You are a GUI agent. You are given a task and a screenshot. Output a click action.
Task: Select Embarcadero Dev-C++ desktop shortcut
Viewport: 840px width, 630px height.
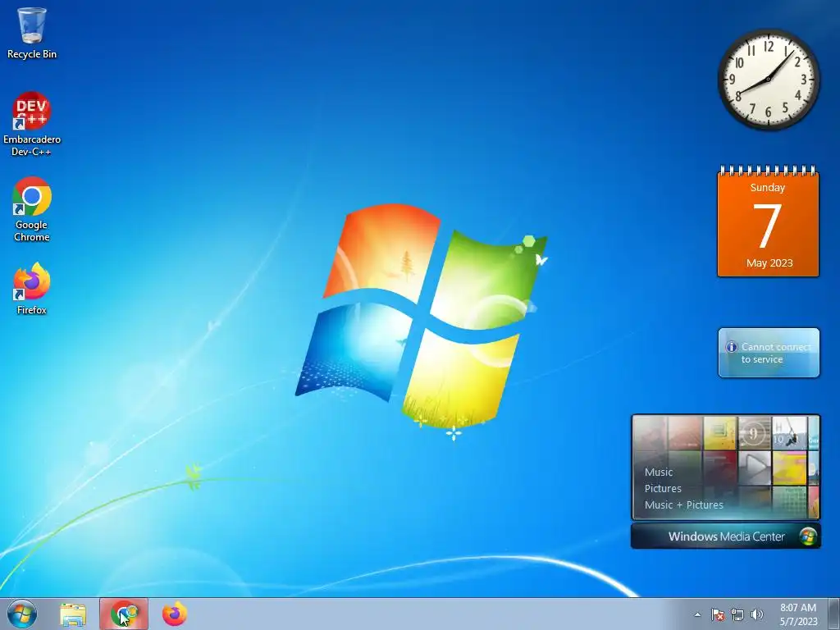pos(32,125)
